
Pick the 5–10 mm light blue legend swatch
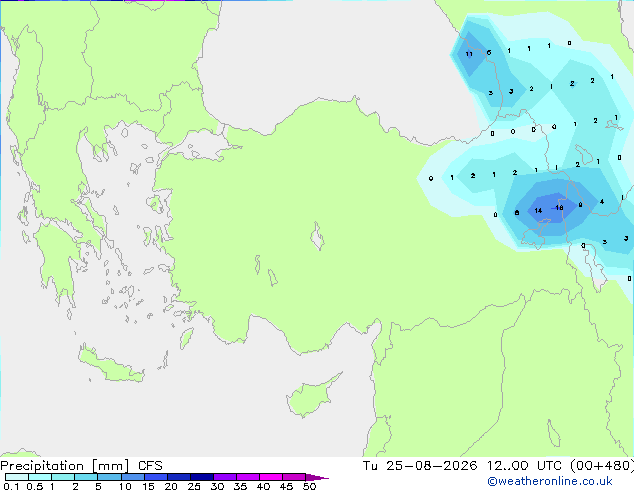[x=109, y=477]
